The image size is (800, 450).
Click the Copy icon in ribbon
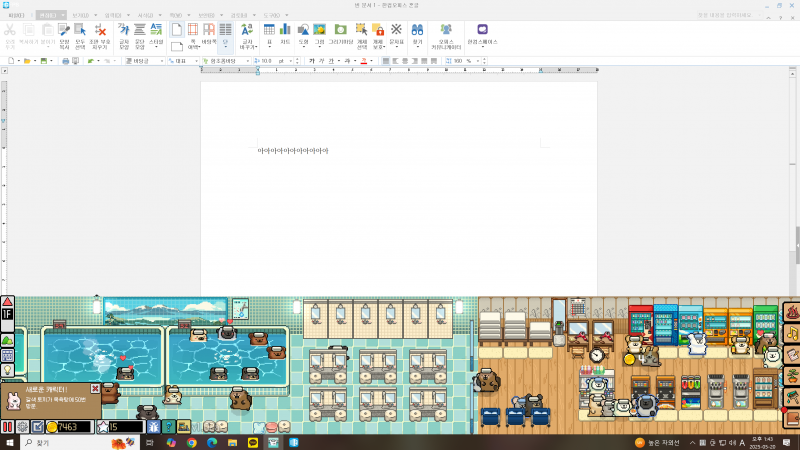[29, 30]
